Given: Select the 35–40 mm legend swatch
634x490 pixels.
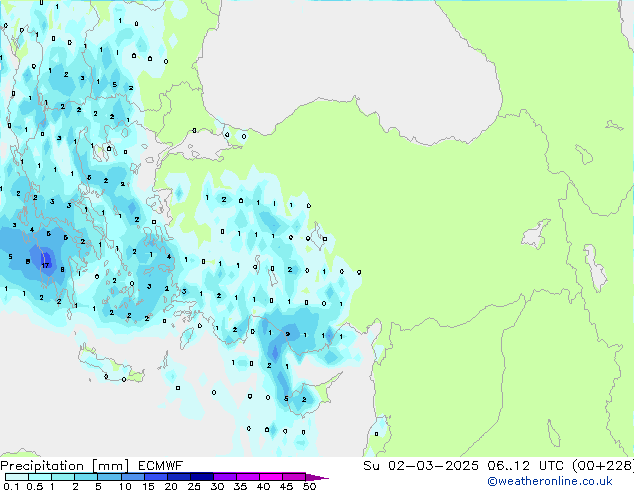Looking at the screenshot, I should tap(247, 477).
